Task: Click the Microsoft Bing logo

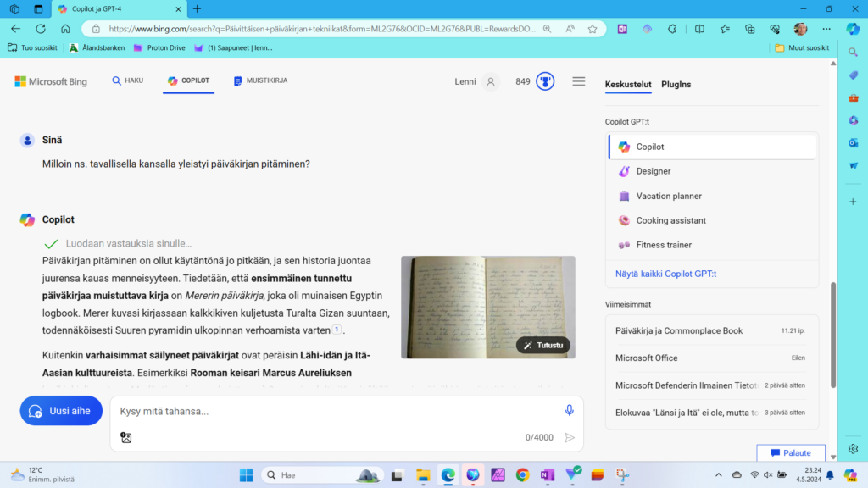Action: tap(51, 81)
